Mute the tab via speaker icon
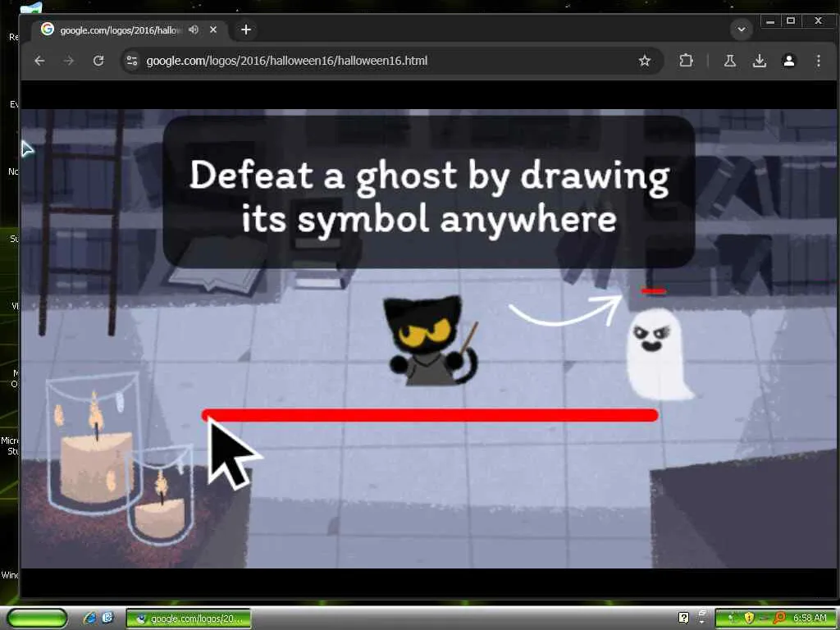 (194, 30)
